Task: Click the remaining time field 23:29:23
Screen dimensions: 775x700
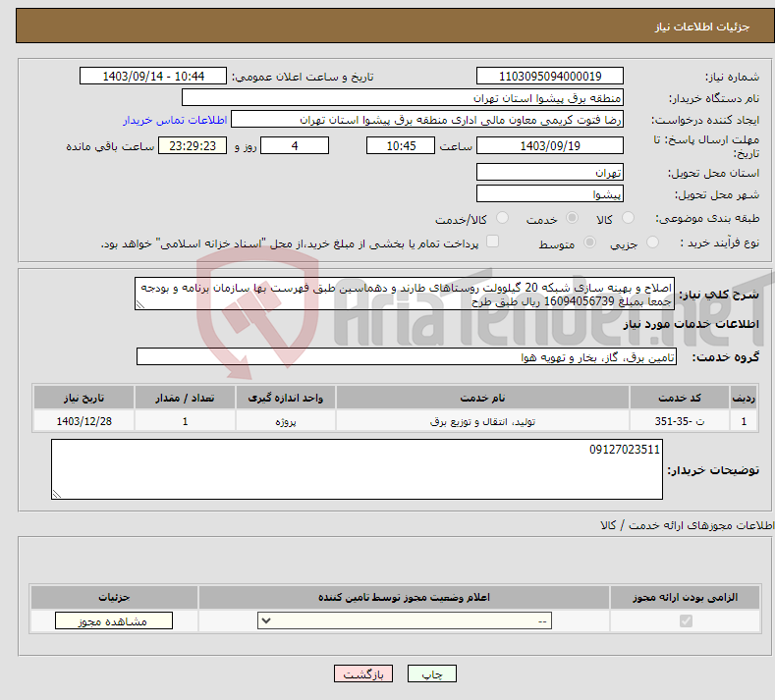Action: tap(193, 145)
